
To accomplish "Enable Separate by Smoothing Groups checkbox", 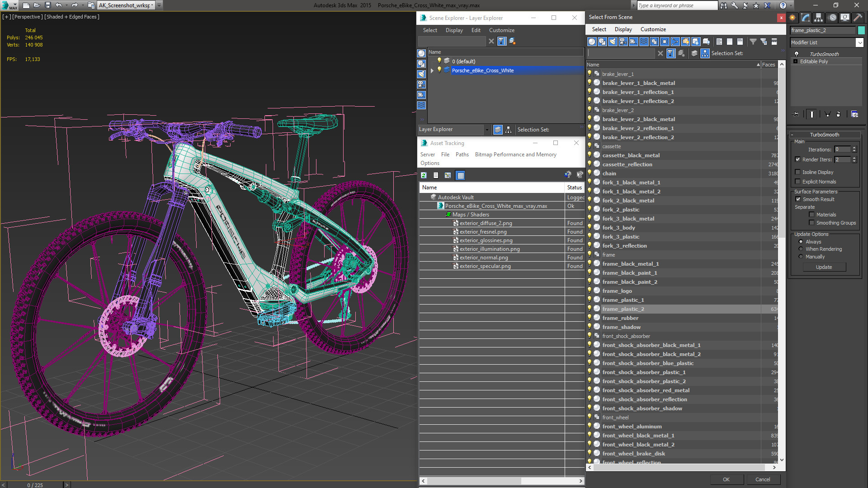I will coord(812,223).
